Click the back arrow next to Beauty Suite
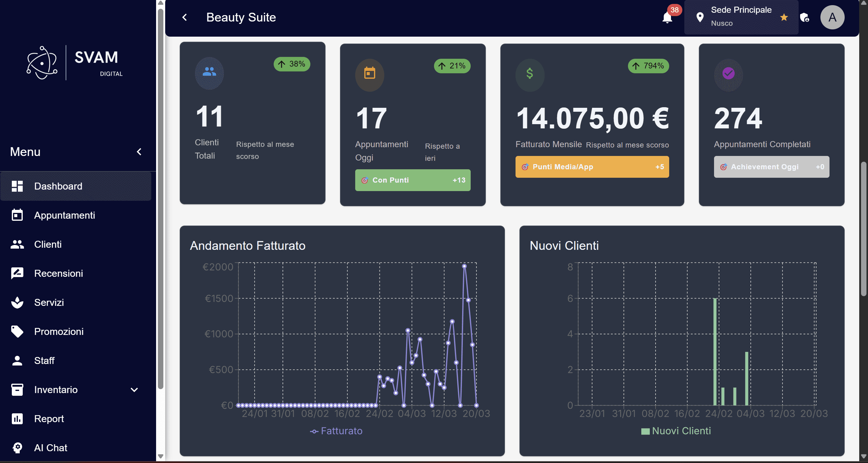 [x=184, y=17]
